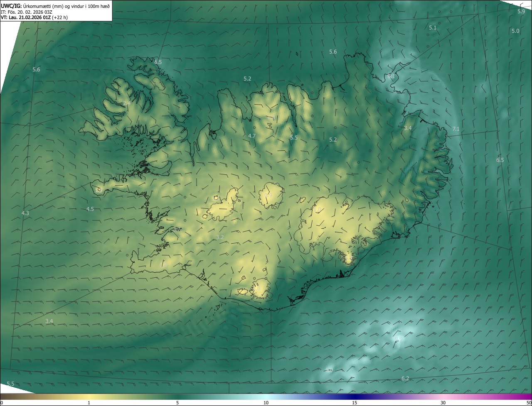The width and height of the screenshot is (532, 406).
Task: Click the map value "5.1"
Action: pyautogui.click(x=433, y=27)
